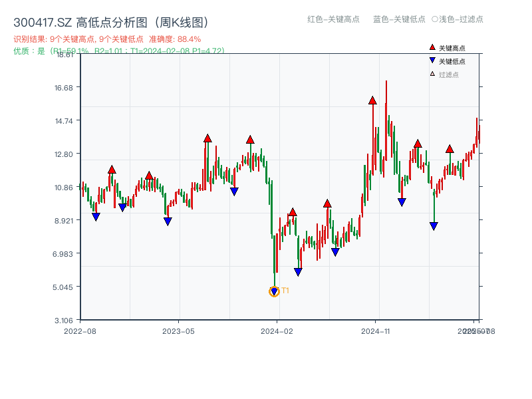Click the chart title 300417.SZ 高低点分析图
532x399 pixels.
click(111, 23)
